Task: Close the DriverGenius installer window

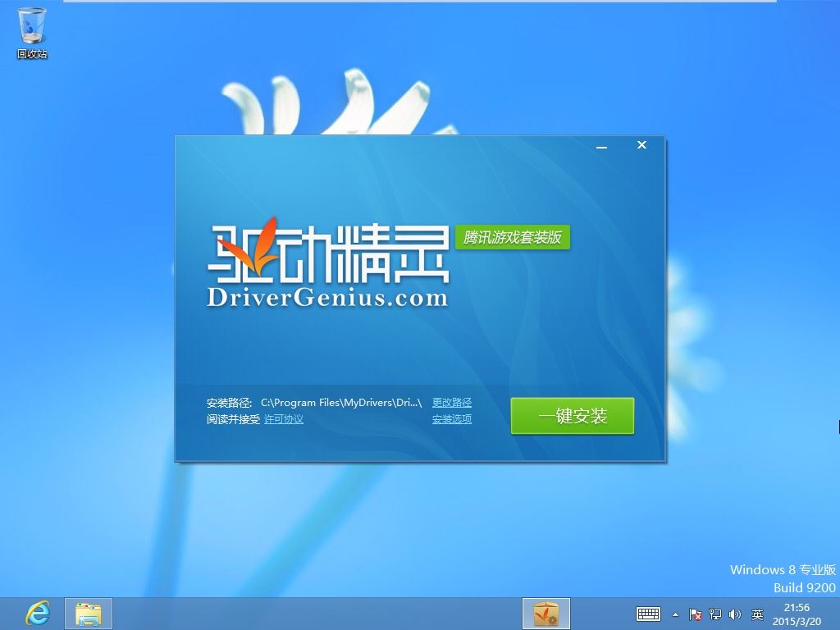Action: click(641, 144)
